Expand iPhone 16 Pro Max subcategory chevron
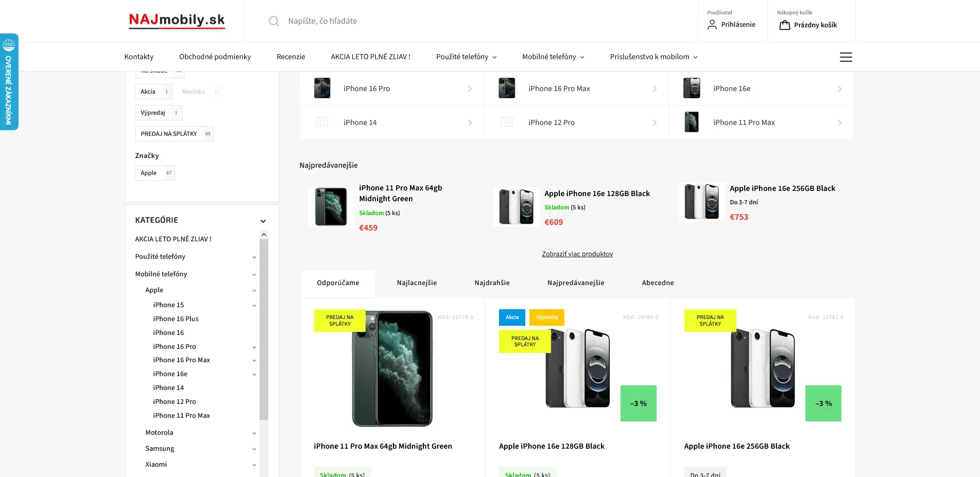Image resolution: width=980 pixels, height=477 pixels. 254,361
